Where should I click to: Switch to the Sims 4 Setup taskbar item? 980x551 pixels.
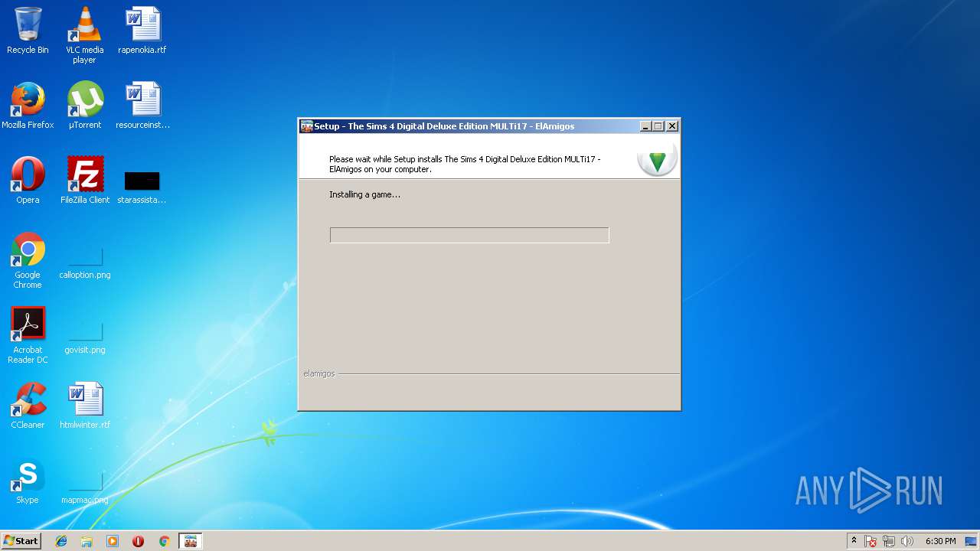click(190, 541)
